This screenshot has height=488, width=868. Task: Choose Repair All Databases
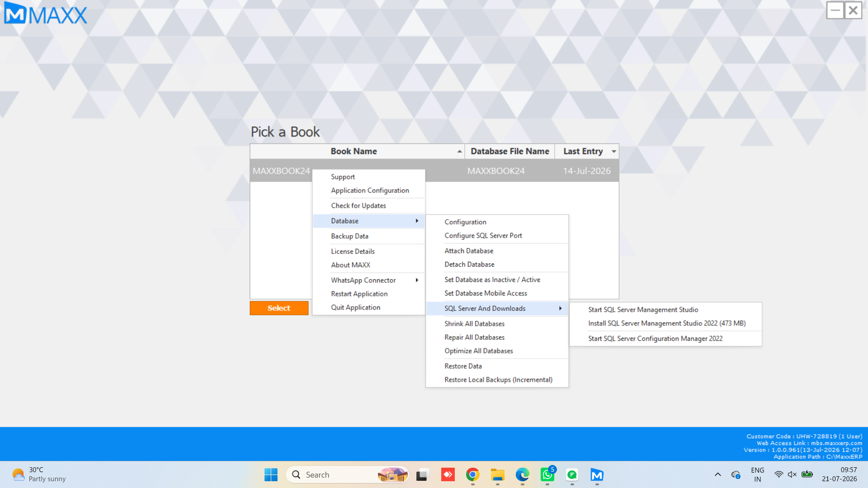click(497, 337)
